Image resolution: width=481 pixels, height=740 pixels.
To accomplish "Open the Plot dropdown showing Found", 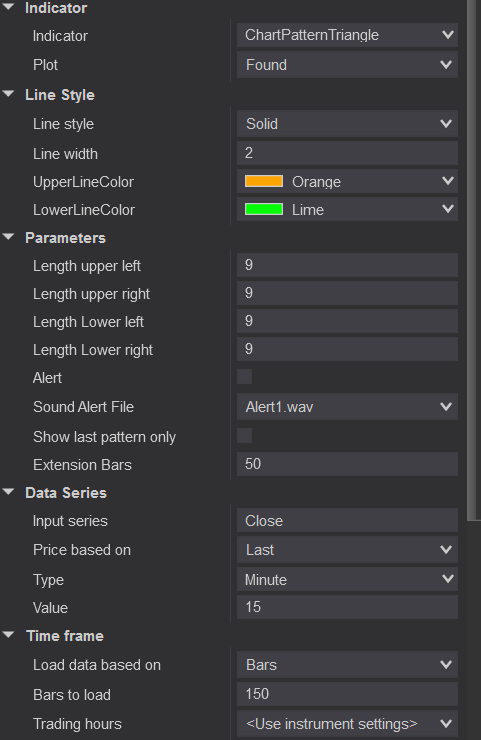I will click(x=347, y=65).
